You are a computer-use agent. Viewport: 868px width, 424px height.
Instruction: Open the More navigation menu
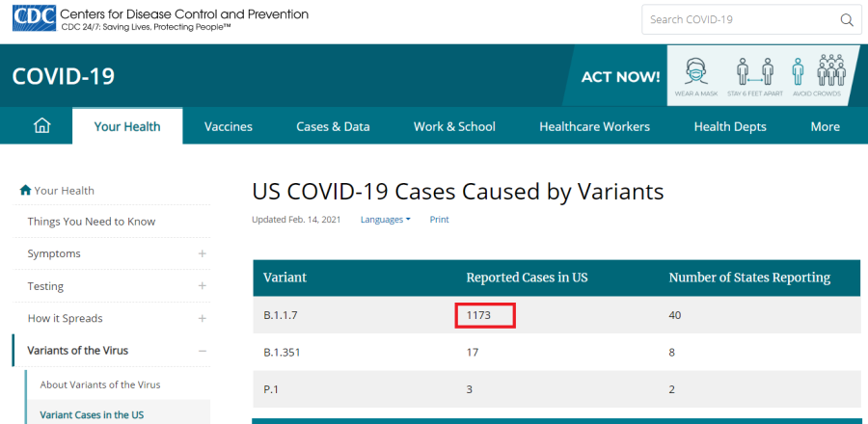pos(825,126)
